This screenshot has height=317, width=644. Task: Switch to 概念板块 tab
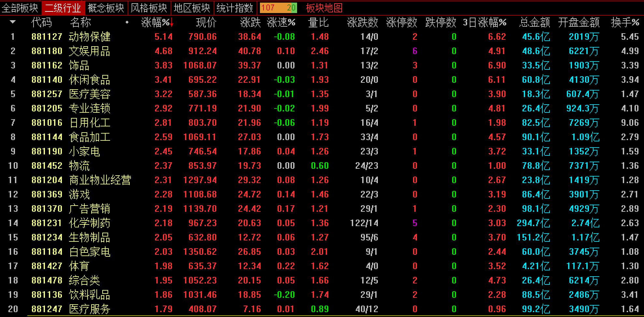pos(106,8)
